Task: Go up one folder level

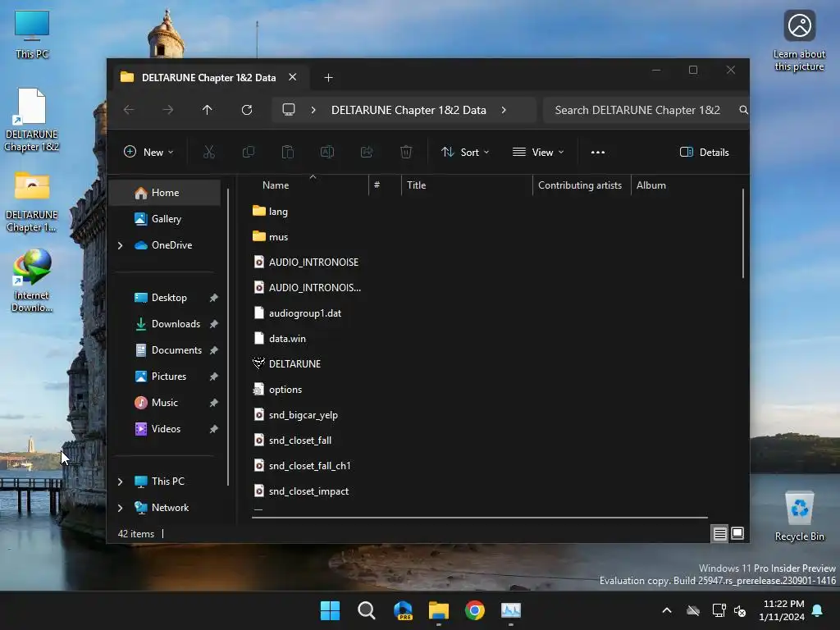Action: tap(208, 110)
